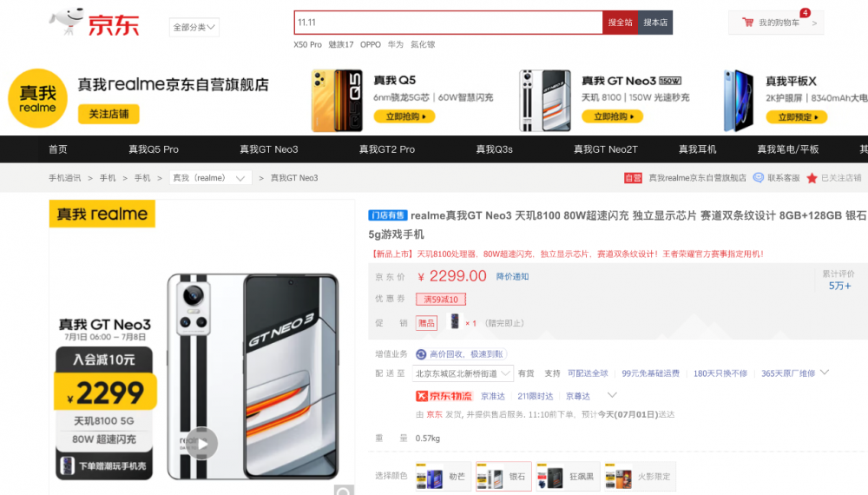868x495 pixels.
Task: Click 可配送全球 link
Action: pos(588,373)
